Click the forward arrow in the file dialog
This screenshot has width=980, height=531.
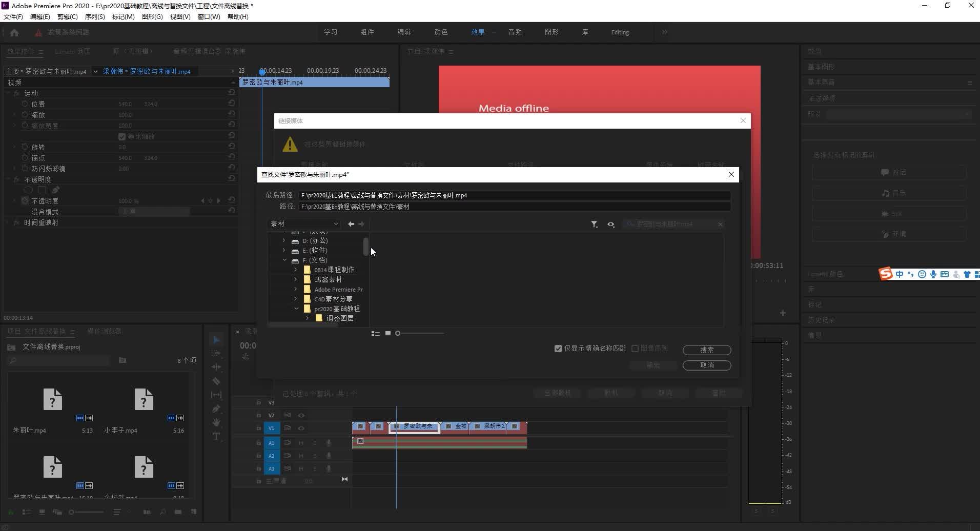point(361,224)
